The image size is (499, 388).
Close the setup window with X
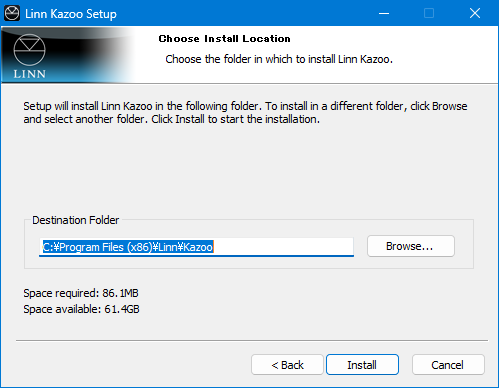point(475,13)
